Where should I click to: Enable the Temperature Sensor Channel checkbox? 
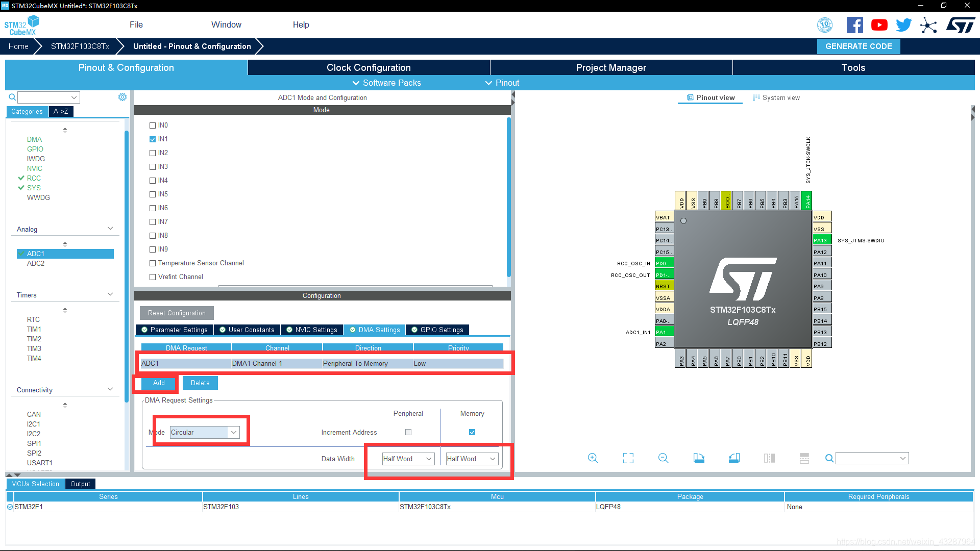tap(152, 263)
